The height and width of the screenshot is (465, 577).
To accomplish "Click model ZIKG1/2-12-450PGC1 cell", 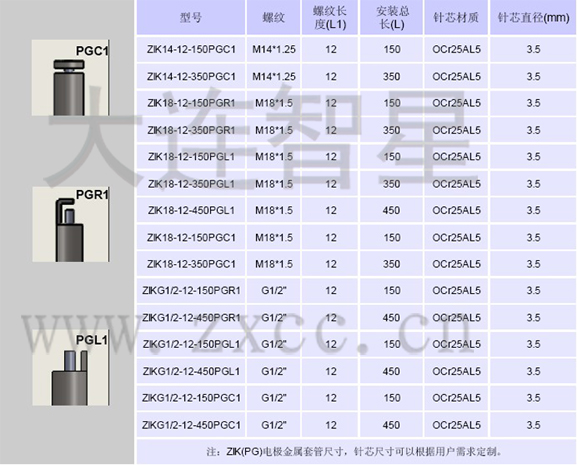I will point(191,425).
